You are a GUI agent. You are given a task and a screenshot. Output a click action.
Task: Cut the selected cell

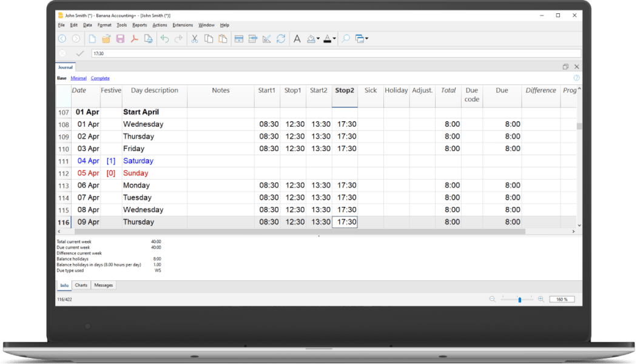pos(194,38)
